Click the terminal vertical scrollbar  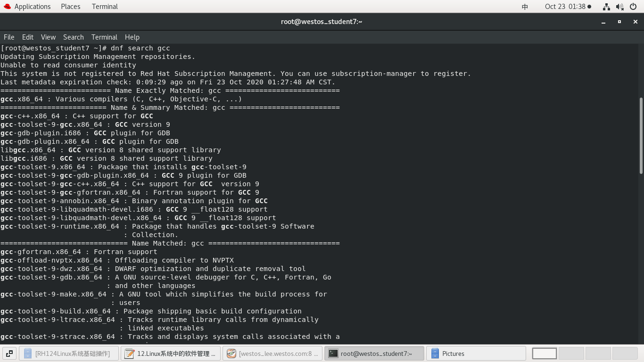tap(641, 135)
